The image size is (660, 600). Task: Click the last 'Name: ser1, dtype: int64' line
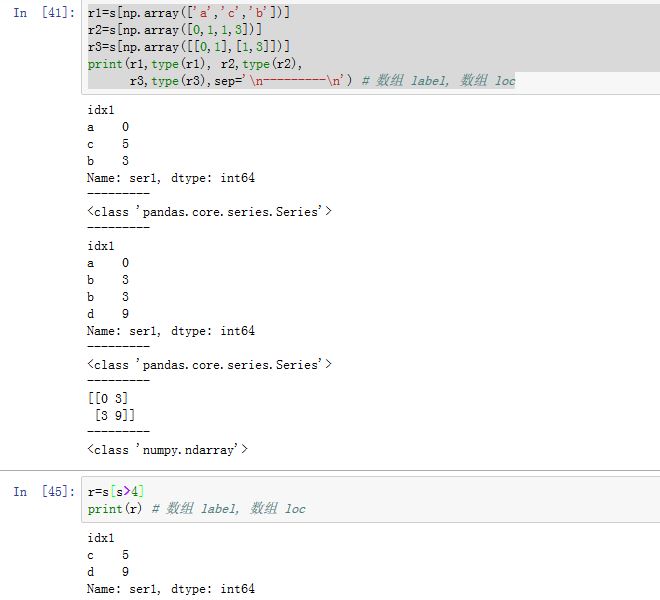[x=170, y=589]
